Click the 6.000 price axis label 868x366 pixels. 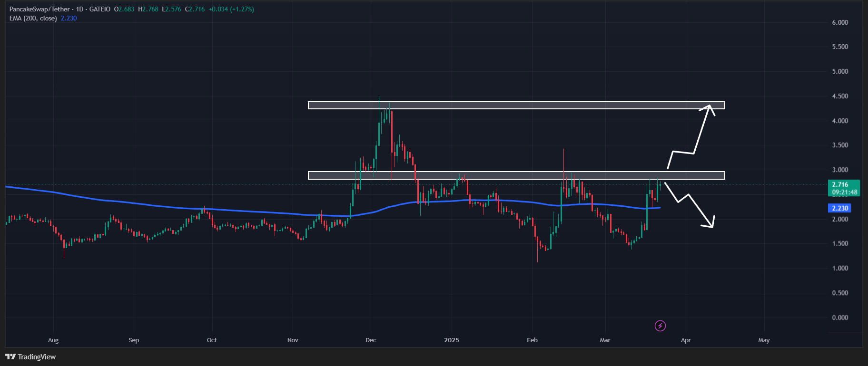[x=840, y=22]
